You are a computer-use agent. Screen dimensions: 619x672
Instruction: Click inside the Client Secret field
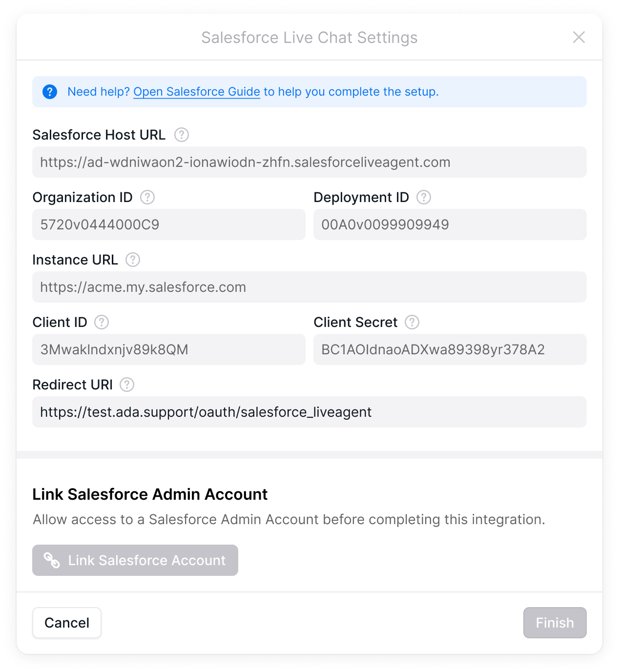[x=450, y=349]
